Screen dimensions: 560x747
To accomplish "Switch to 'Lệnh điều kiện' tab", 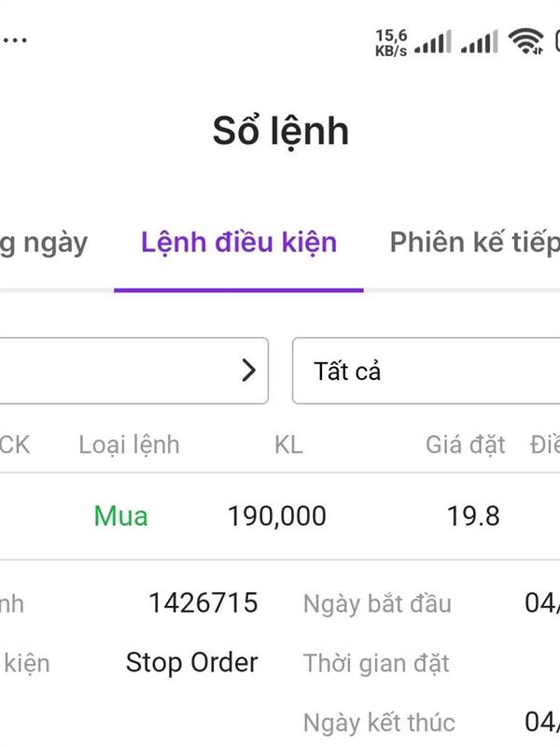I will [x=239, y=243].
